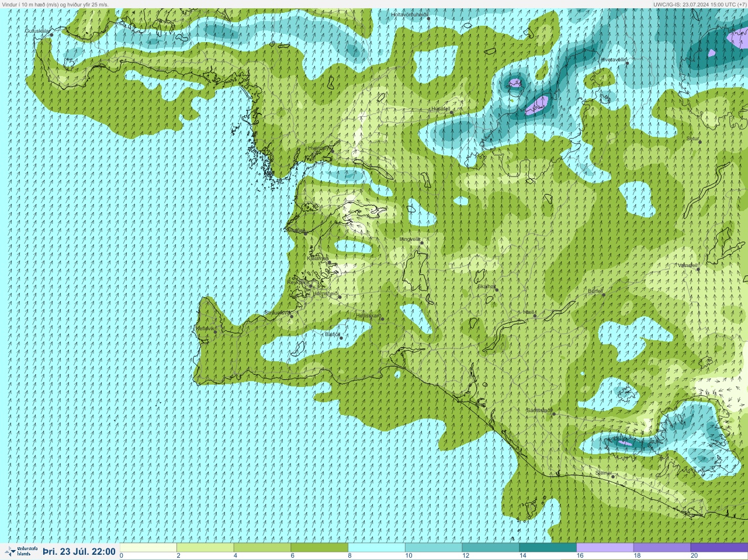Click the Búrfell station label
This screenshot has width=748, height=560.
(x=595, y=291)
